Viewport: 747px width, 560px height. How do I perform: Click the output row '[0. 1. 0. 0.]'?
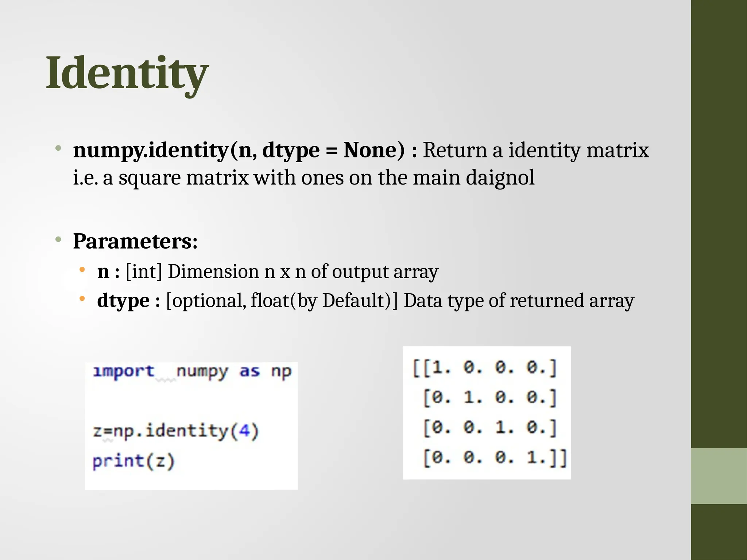489,397
